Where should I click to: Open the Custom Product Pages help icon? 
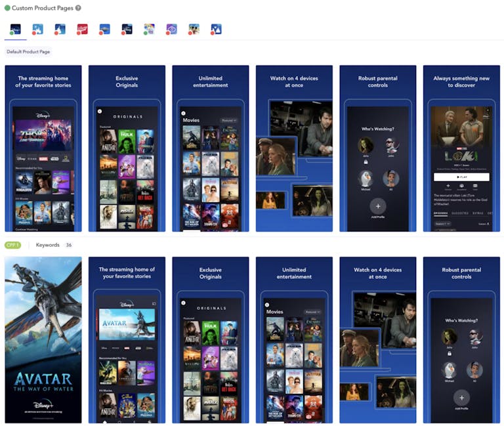point(78,8)
